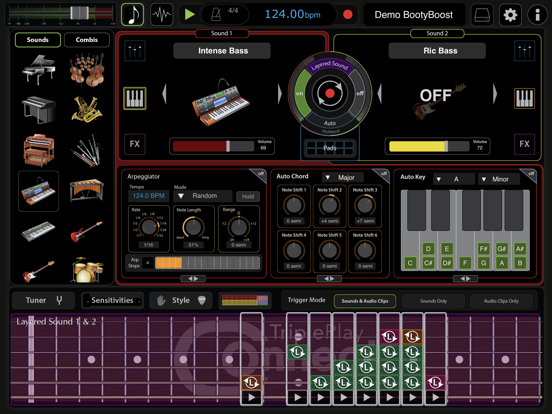Open the Auto Key Minor scale dropdown

click(x=498, y=179)
